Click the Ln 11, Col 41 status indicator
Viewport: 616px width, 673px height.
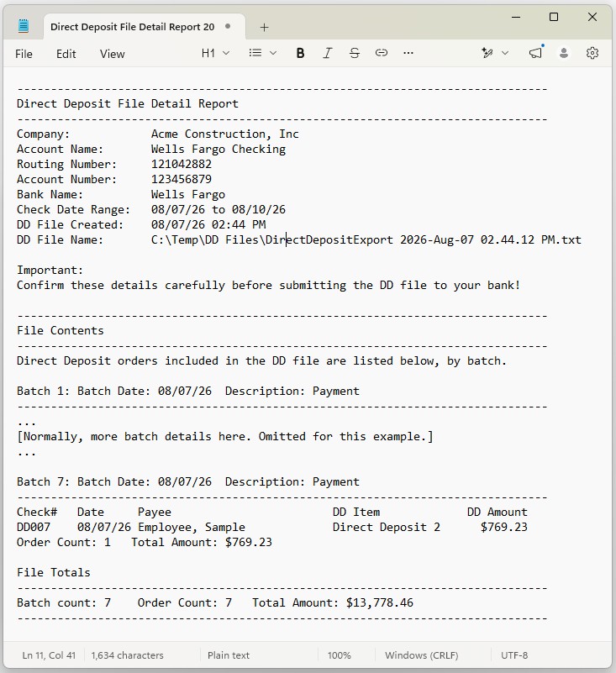(x=49, y=655)
